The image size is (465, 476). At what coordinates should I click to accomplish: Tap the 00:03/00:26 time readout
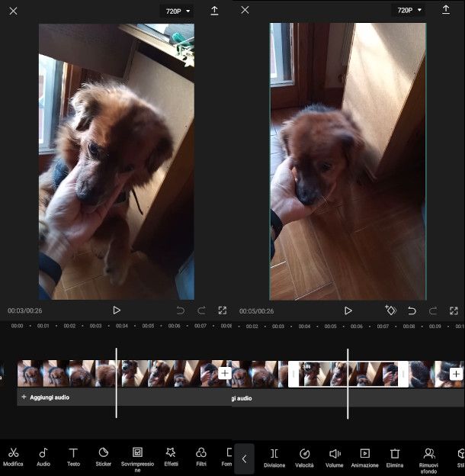click(x=25, y=310)
